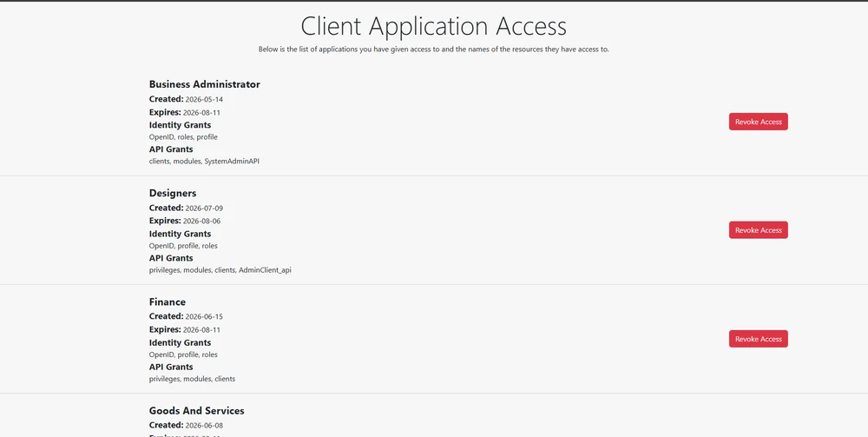This screenshot has width=868, height=437.
Task: Select the Finance application title
Action: point(168,301)
